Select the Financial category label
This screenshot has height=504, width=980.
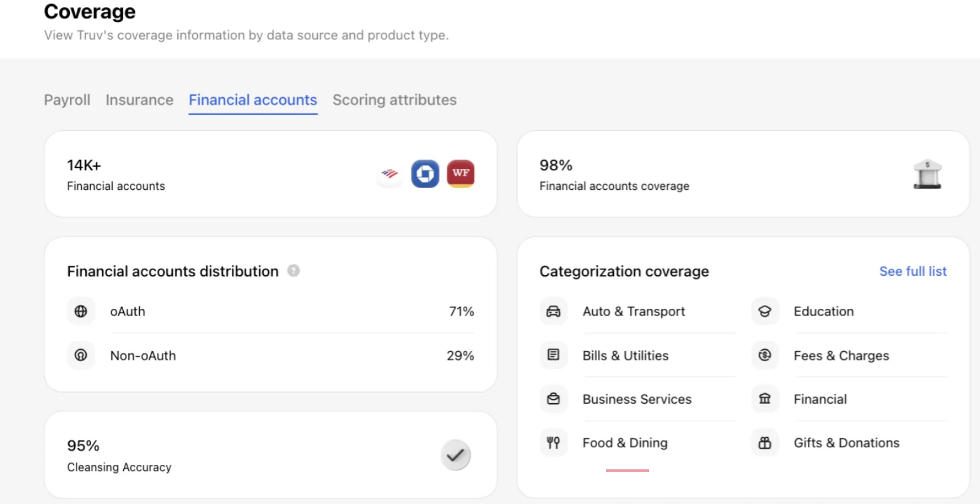tap(820, 399)
